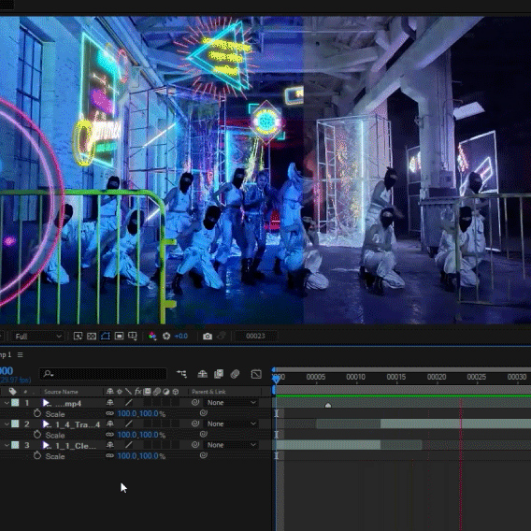This screenshot has height=531, width=531.
Task: Open layer 1 Parent None dropdown
Action: point(231,403)
